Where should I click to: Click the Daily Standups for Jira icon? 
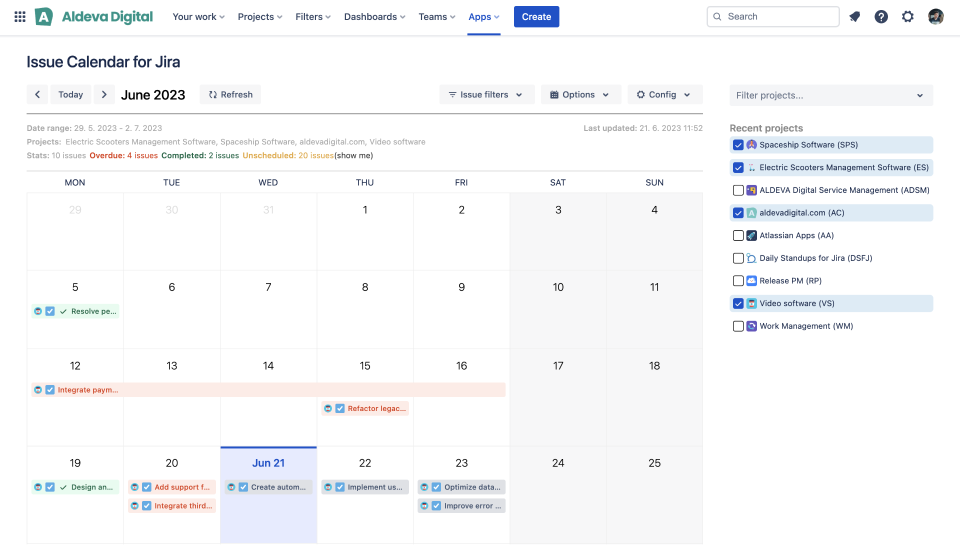[x=751, y=258]
